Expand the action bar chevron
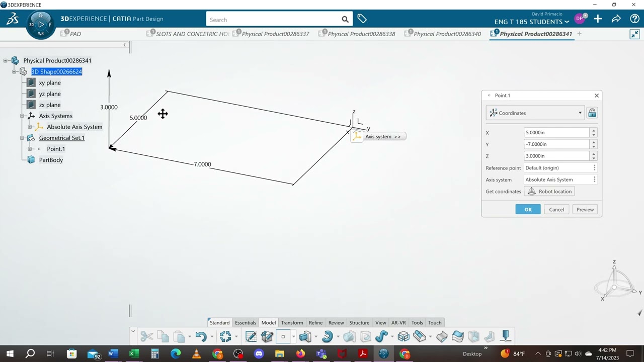Viewport: 644px width, 362px height. click(x=133, y=331)
